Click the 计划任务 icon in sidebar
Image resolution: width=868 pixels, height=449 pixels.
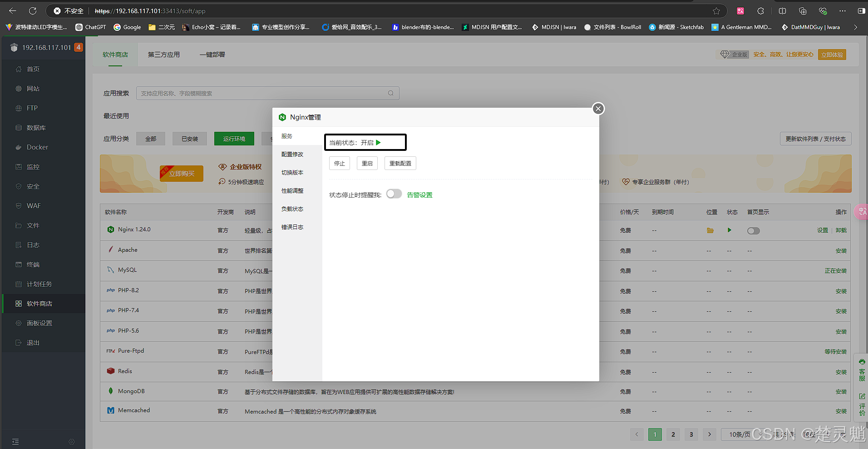pyautogui.click(x=19, y=284)
